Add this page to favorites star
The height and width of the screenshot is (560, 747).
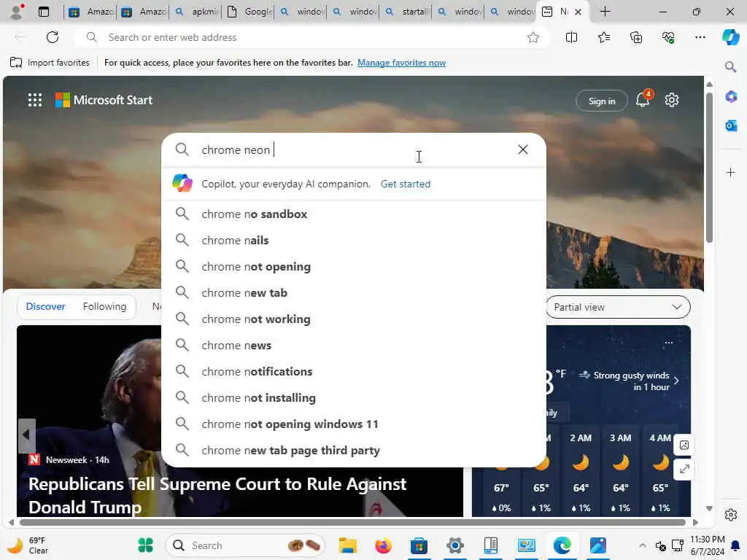click(x=533, y=37)
